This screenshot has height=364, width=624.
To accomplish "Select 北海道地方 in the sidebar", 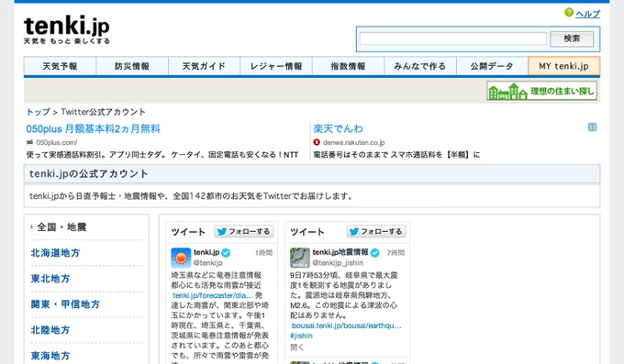I will 55,253.
